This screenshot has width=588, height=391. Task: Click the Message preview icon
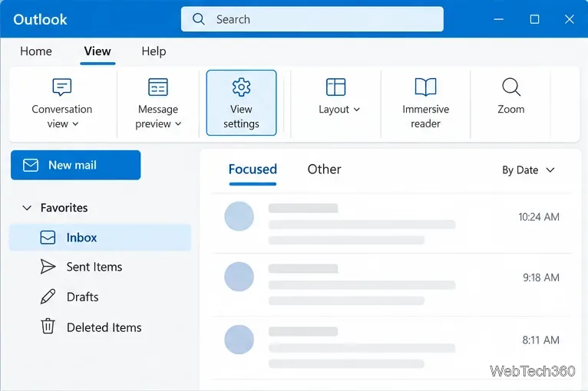158,87
